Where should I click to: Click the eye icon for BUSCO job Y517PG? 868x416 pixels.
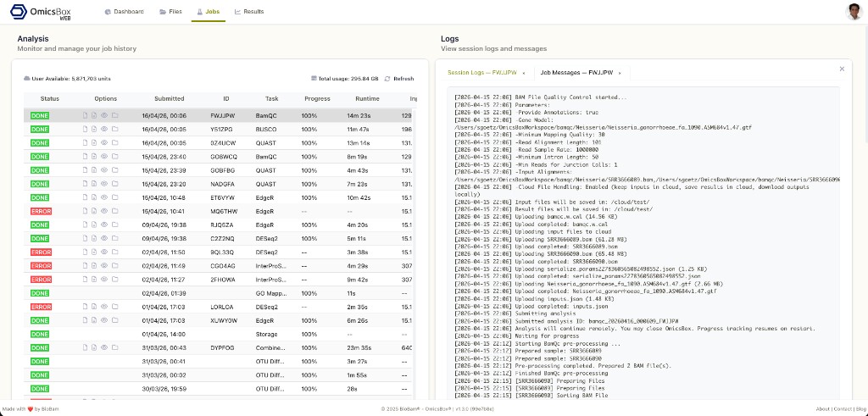click(104, 129)
